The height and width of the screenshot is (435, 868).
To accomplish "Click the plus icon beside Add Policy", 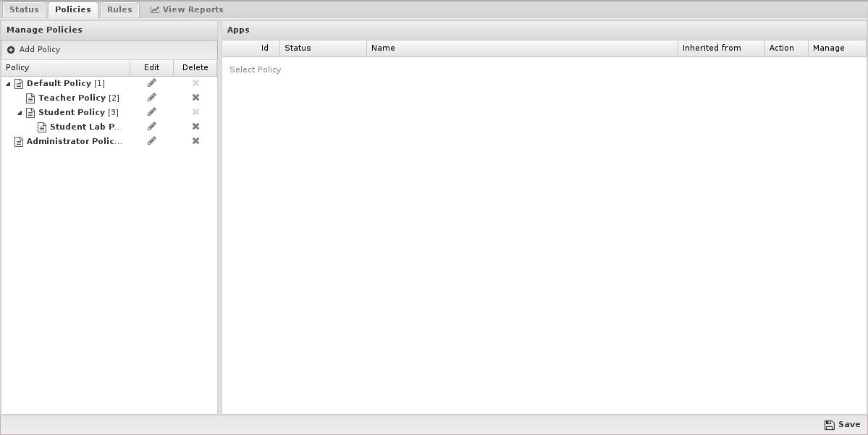I will (11, 50).
